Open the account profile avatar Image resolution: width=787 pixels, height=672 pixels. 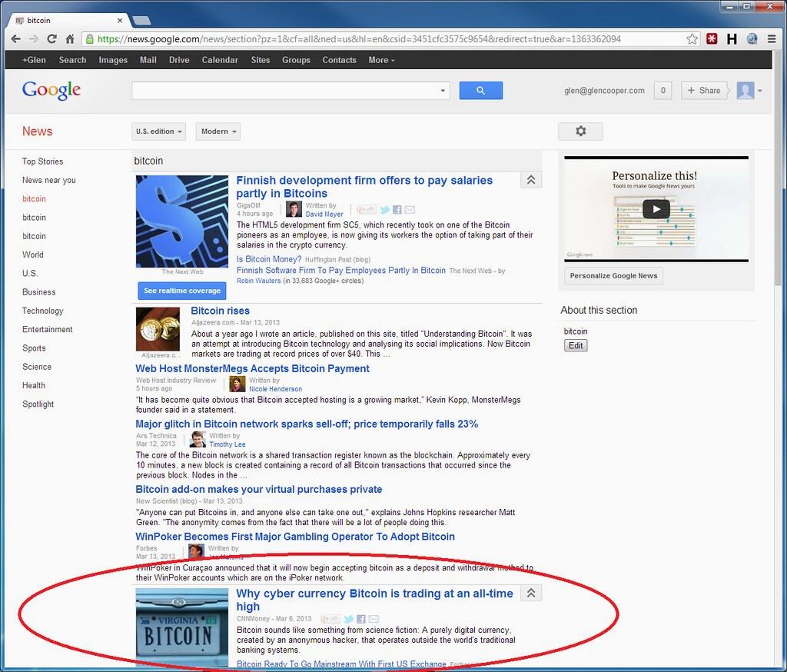click(x=745, y=91)
